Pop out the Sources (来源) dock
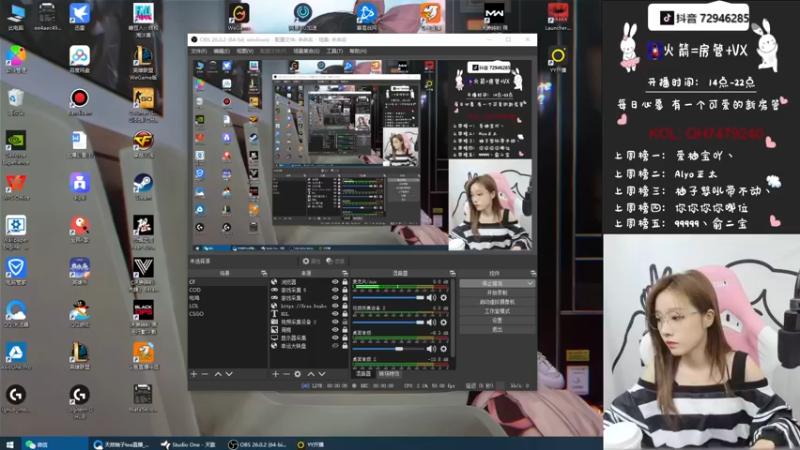The image size is (800, 450). 345,273
